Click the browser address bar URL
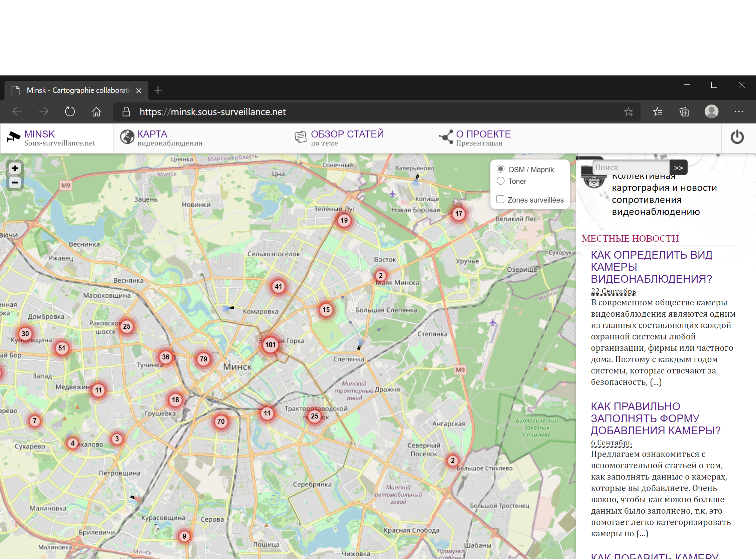This screenshot has width=756, height=559. 213,112
